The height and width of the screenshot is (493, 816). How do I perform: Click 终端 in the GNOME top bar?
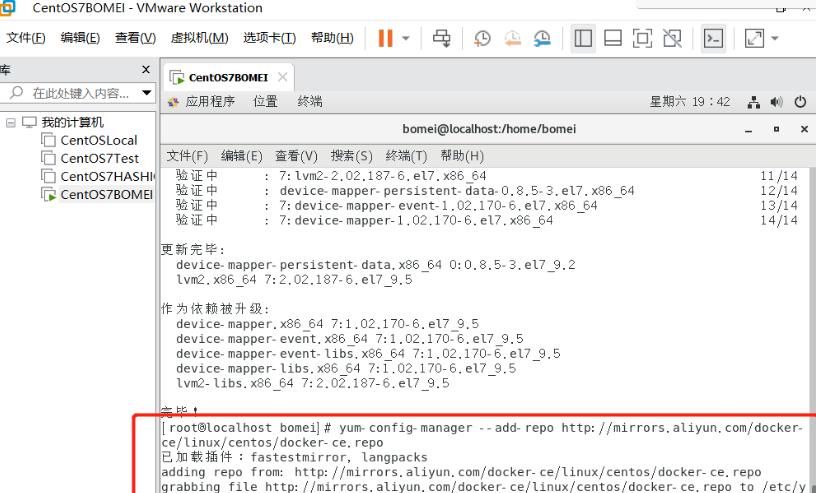310,102
